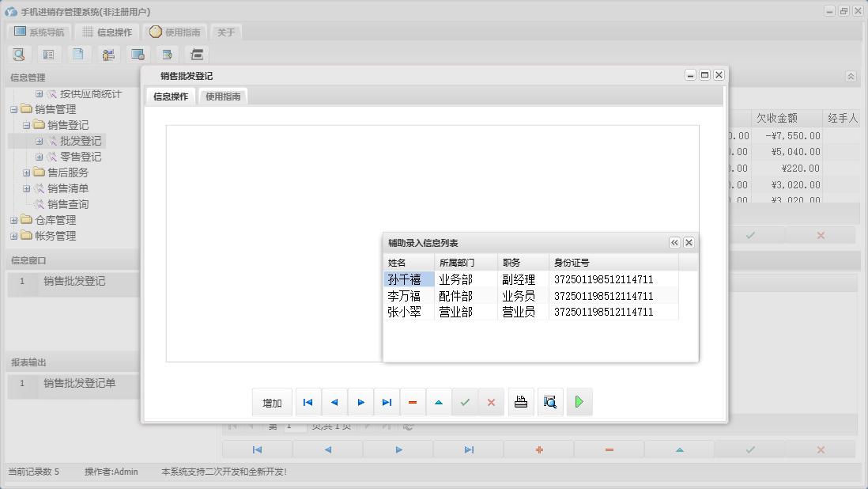Click the orange minus delete icon in dialog toolbar
Viewport: 868px width, 489px height.
pos(413,403)
